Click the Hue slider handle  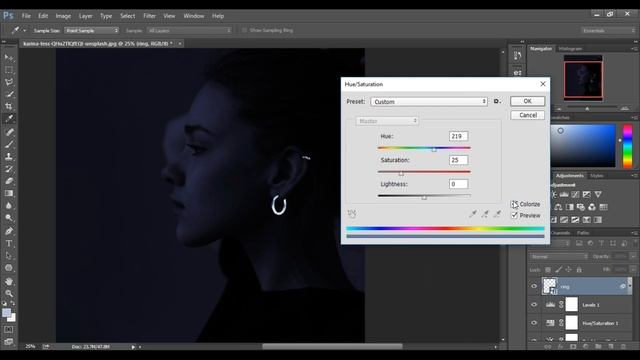pyautogui.click(x=434, y=150)
